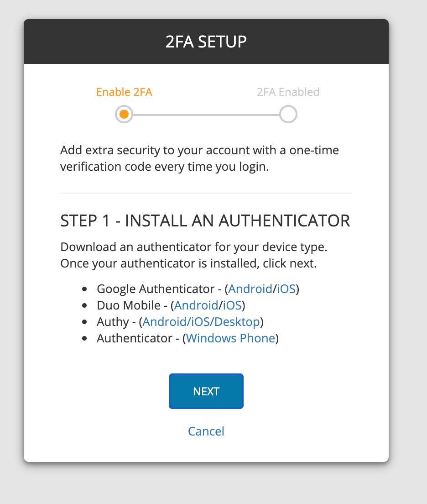Select the "2FA Enabled" step label

coord(288,92)
